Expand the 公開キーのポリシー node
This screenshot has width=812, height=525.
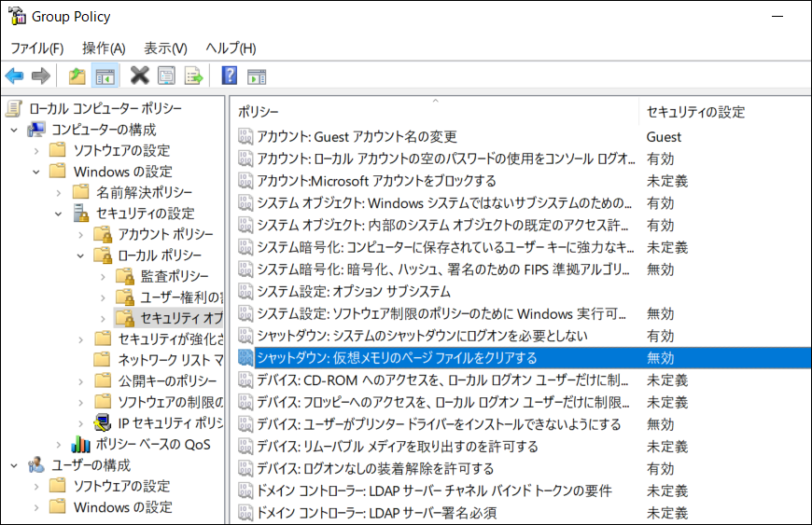point(81,381)
